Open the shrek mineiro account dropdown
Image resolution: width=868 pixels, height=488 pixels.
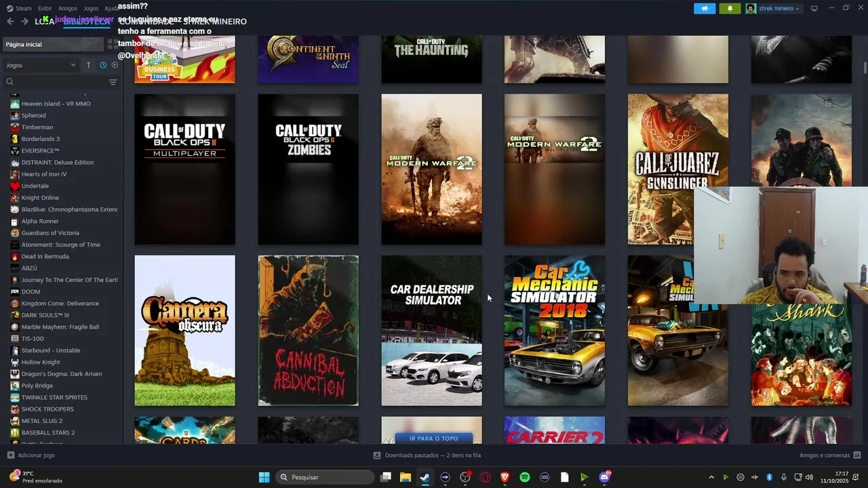point(772,8)
